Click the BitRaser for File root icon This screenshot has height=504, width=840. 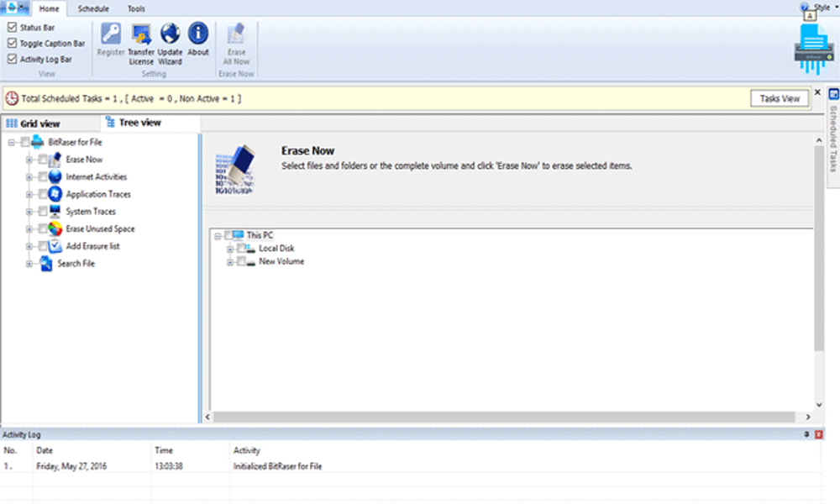point(38,142)
